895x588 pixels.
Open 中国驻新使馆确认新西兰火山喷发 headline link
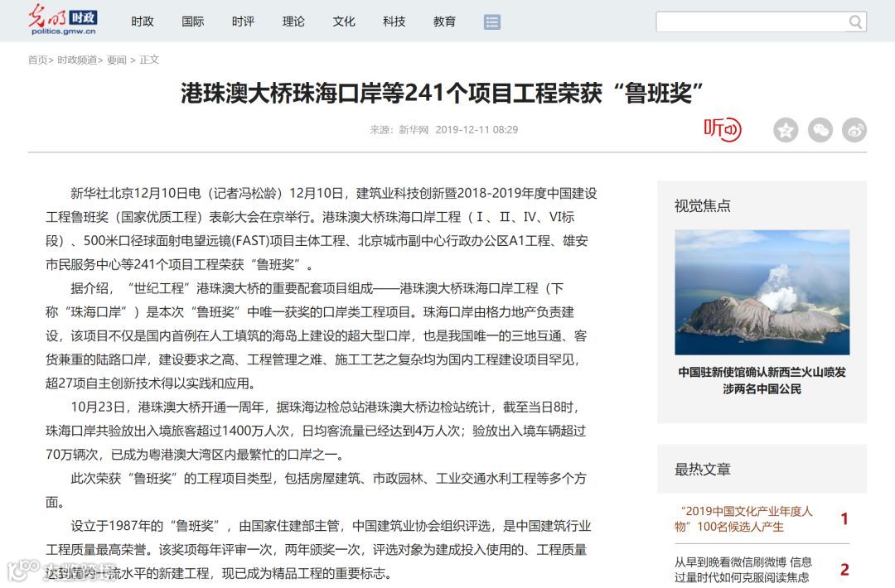coord(762,380)
